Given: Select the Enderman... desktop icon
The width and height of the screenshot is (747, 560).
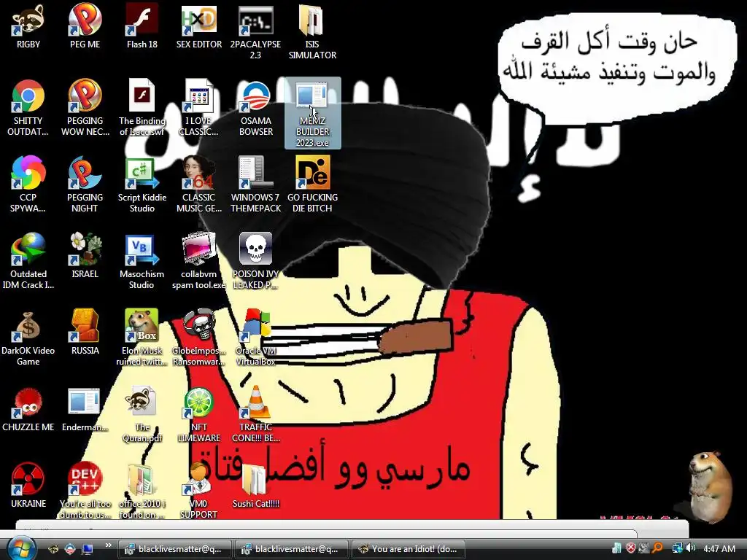Looking at the screenshot, I should pos(85,411).
